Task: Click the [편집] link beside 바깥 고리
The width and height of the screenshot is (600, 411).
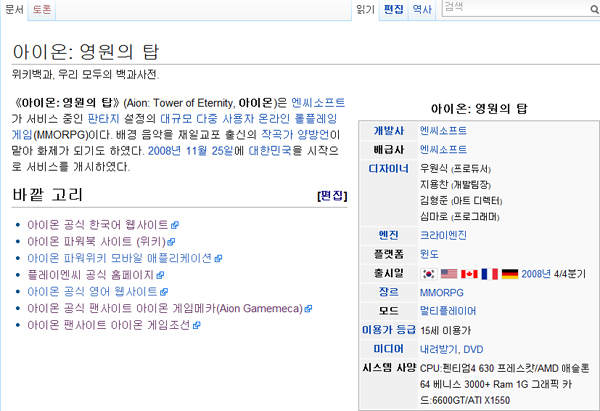Action: (x=332, y=196)
